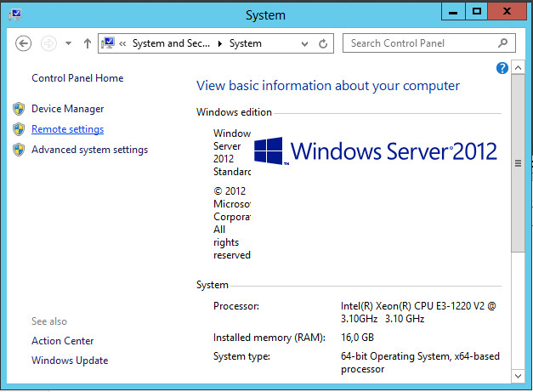
Task: Click the scrollbar down arrow
Action: (518, 376)
